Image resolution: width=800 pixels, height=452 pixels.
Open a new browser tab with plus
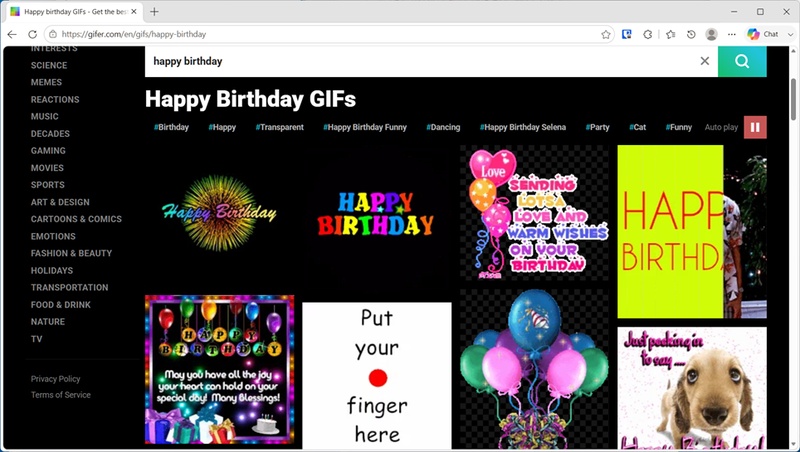click(154, 11)
